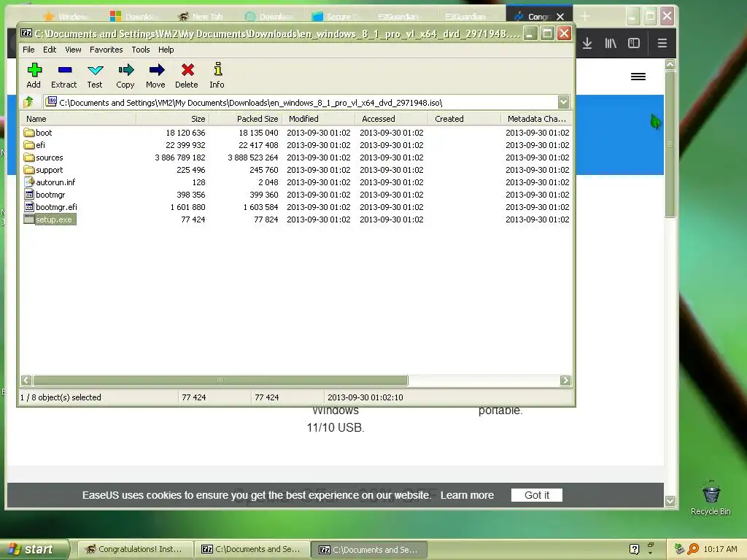Image resolution: width=747 pixels, height=560 pixels.
Task: Select the efi folder
Action: [x=34, y=145]
